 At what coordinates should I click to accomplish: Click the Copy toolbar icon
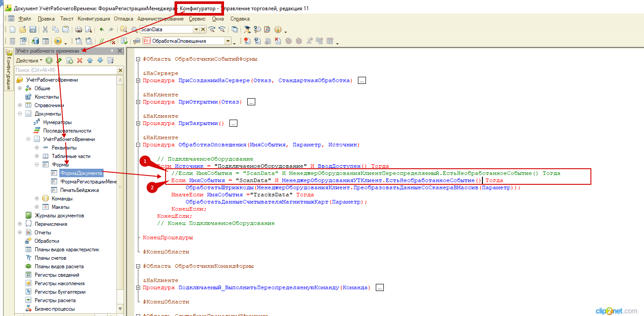click(55, 29)
